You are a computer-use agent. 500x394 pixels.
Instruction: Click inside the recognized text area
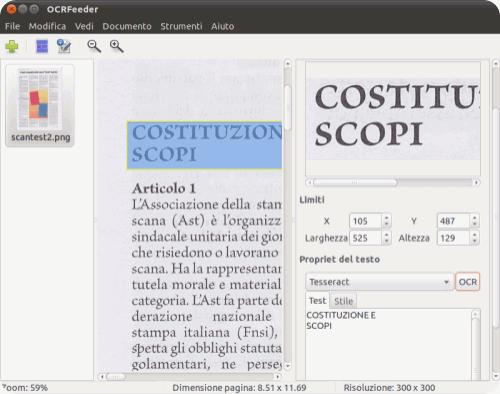(389, 345)
